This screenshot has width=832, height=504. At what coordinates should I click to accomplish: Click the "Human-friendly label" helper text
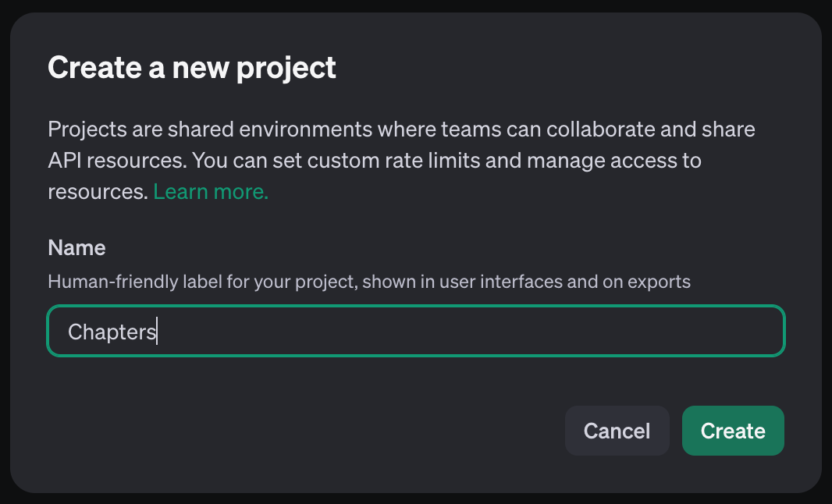click(x=369, y=281)
